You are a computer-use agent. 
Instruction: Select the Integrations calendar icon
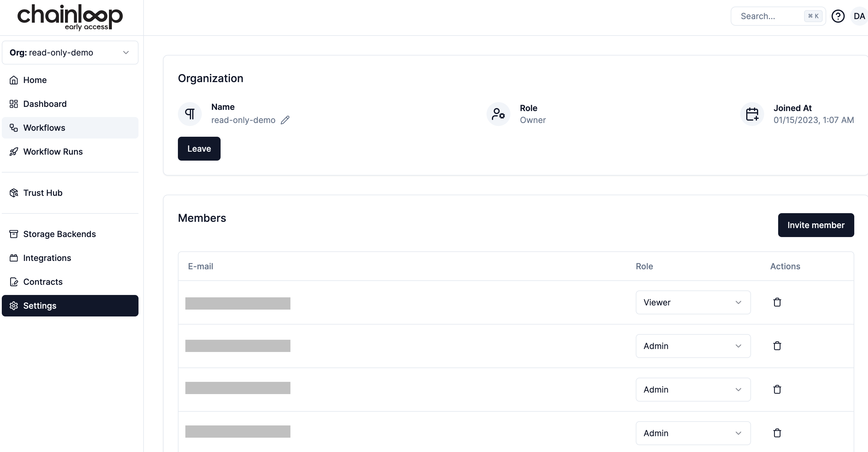[x=14, y=258]
